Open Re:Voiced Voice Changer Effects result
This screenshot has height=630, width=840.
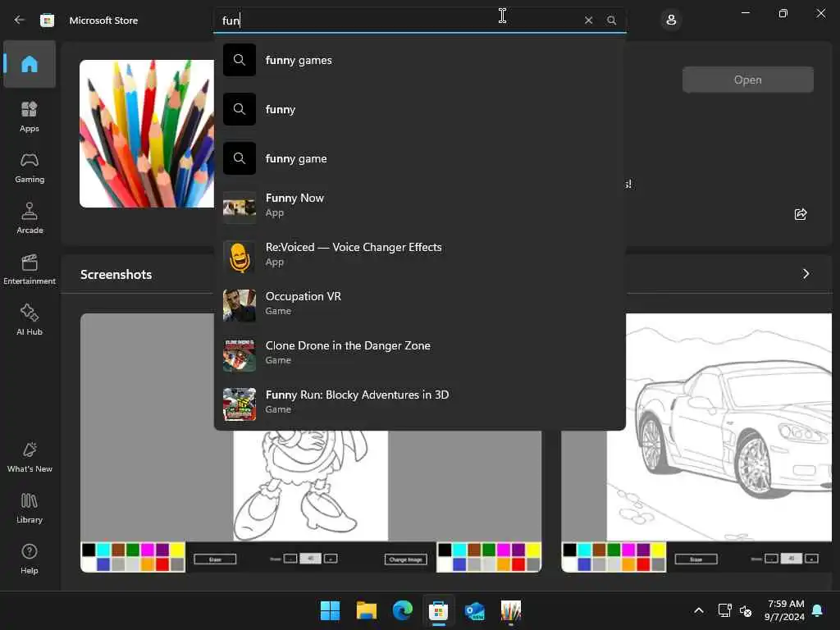(419, 257)
